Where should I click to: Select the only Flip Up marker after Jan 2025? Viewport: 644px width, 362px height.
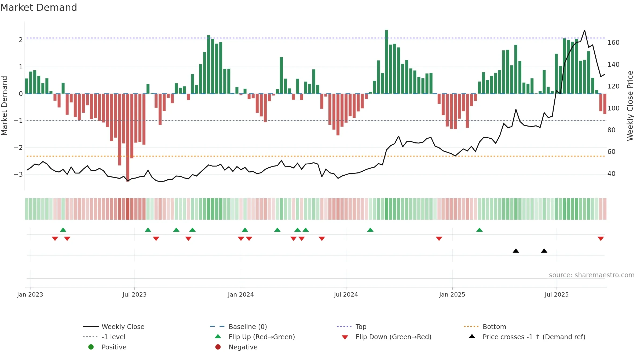click(479, 230)
